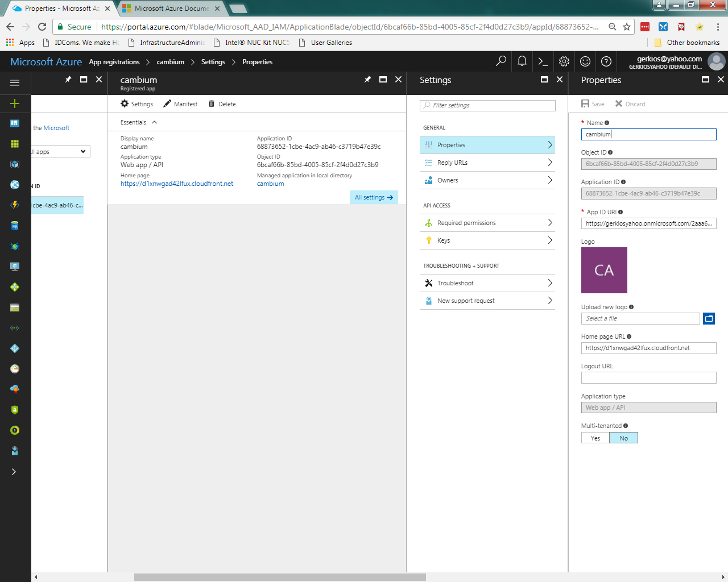Click Discard in Properties blade
Image resolution: width=728 pixels, height=582 pixels.
pos(630,104)
